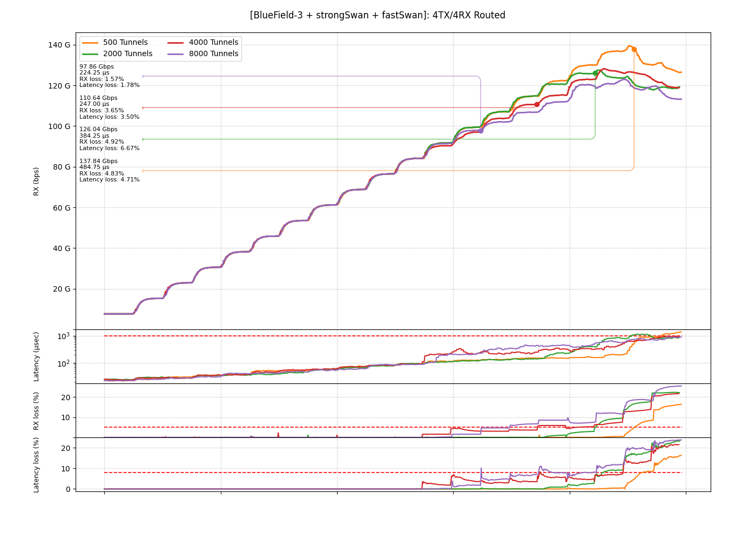Click the 140 G y-axis tick label
Screen dimensions: 756x540
[x=59, y=45]
